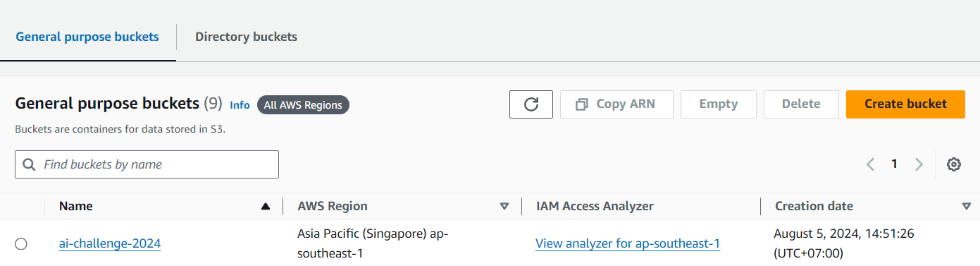Open the Info link beside bucket count
980x266 pixels.
coord(240,105)
